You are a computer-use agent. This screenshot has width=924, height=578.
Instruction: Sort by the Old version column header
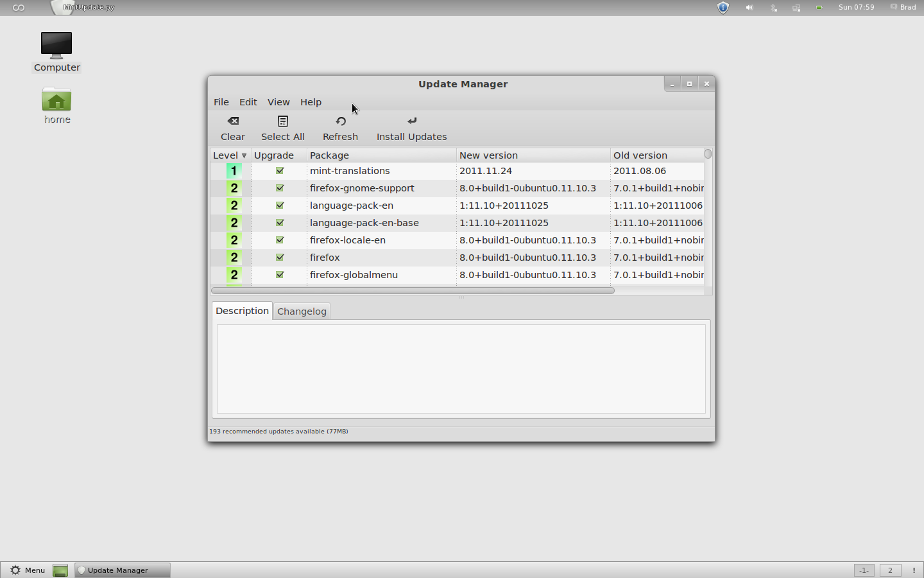[x=657, y=155]
